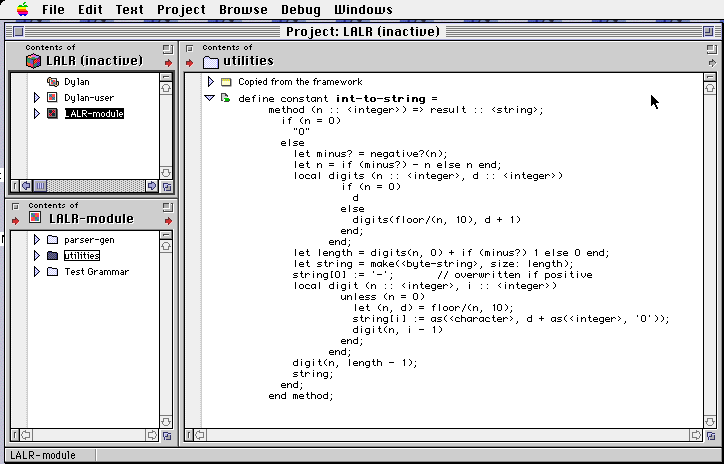Open the File menu
Viewport: 724px width, 464px height.
(53, 9)
